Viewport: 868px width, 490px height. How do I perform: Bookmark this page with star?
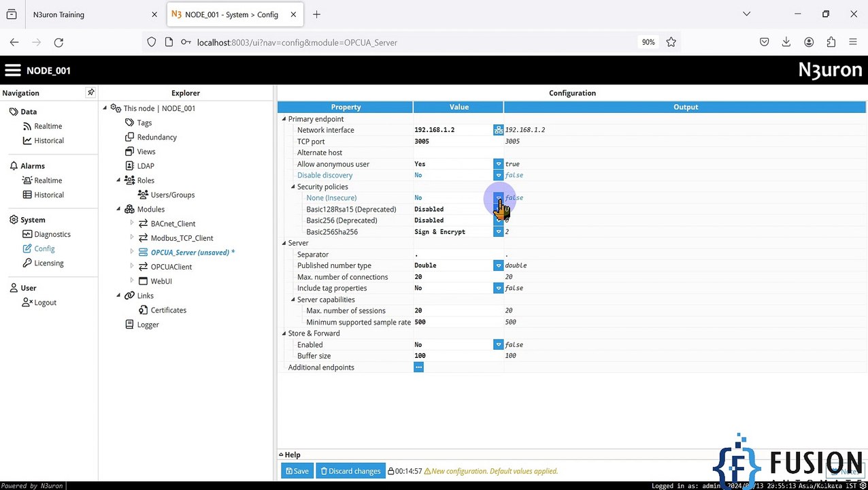[x=671, y=42]
